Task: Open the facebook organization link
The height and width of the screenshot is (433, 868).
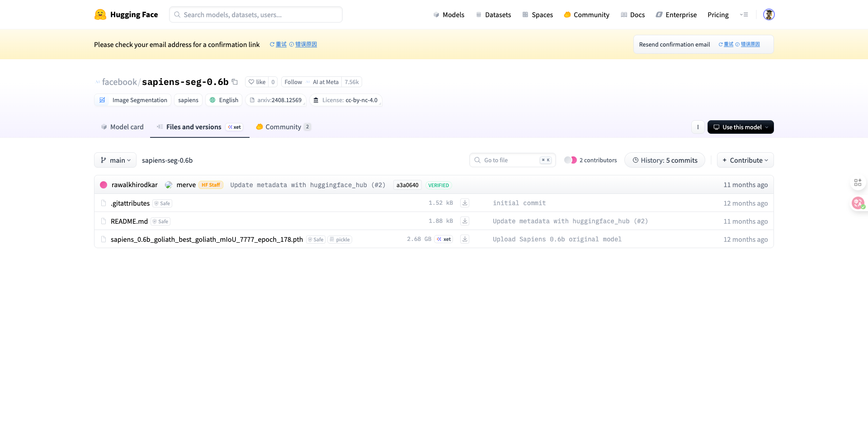Action: pos(119,82)
